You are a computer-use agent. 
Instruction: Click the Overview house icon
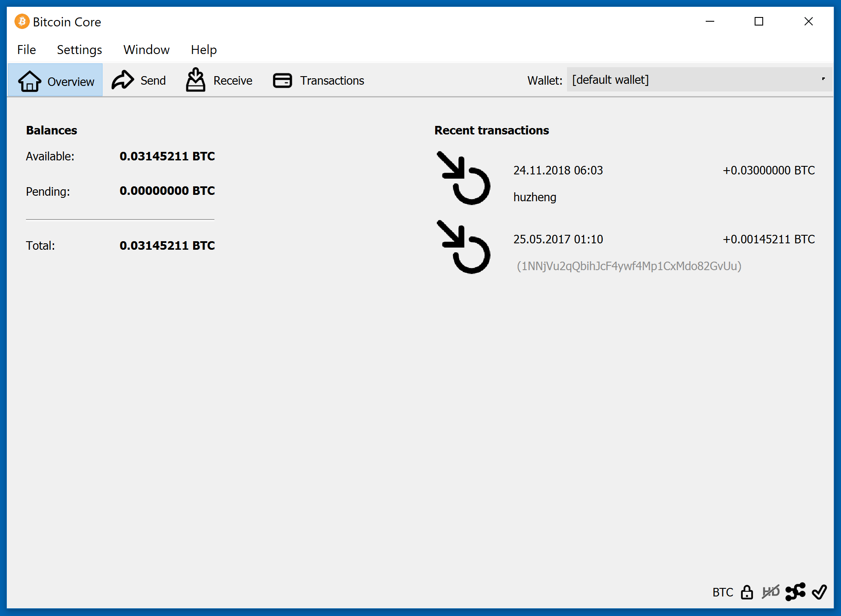[x=29, y=81]
